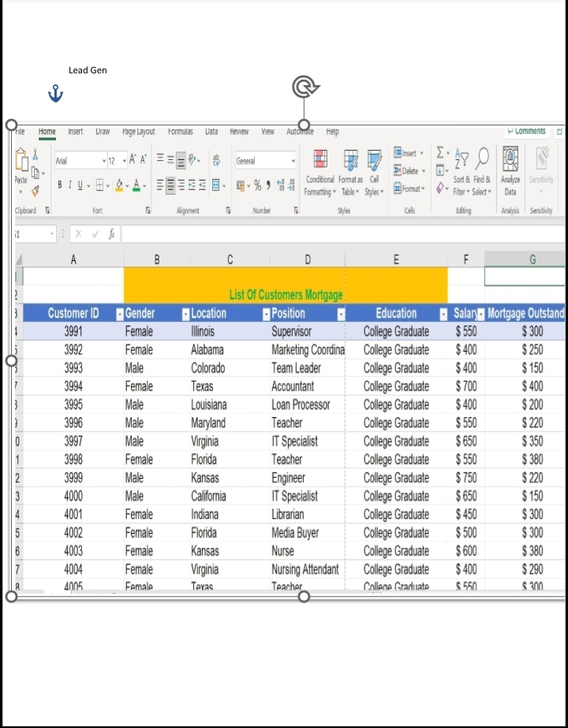The height and width of the screenshot is (728, 568).
Task: Select the Format Painter brush
Action: pyautogui.click(x=35, y=190)
